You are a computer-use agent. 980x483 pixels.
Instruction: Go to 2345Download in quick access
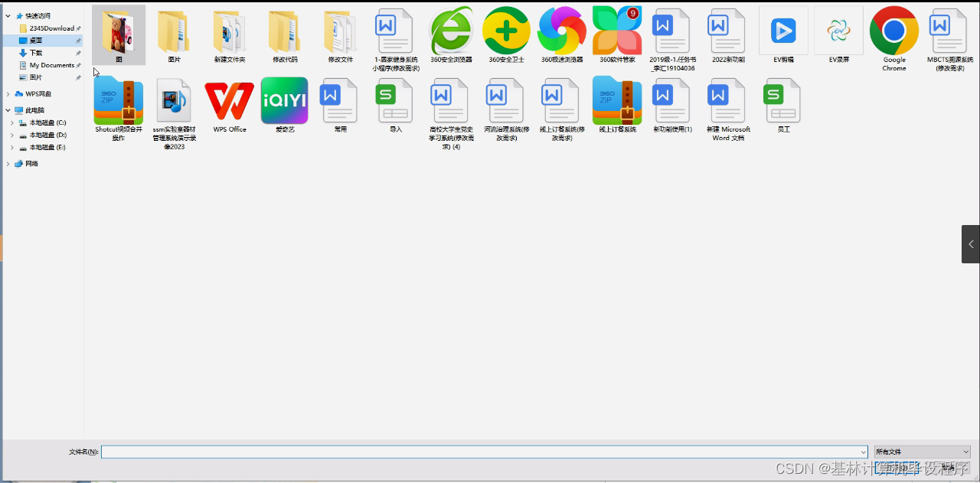click(51, 28)
